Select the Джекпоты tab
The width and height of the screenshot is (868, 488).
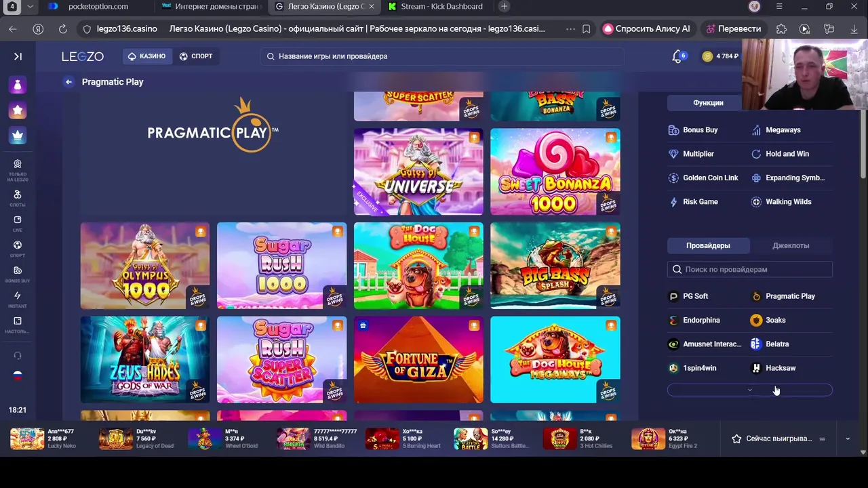791,245
